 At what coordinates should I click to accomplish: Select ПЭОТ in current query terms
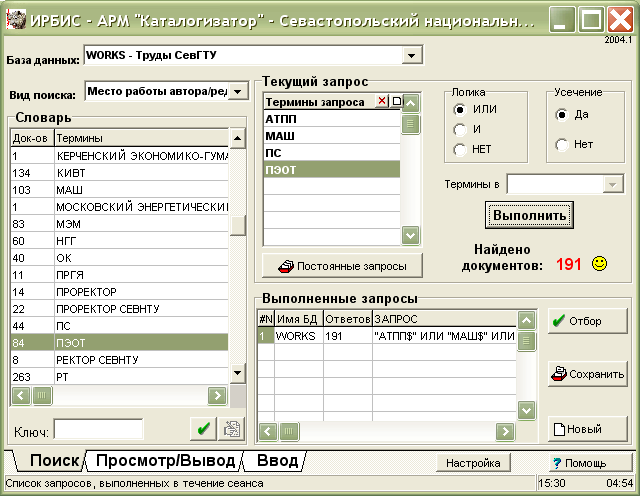point(332,169)
